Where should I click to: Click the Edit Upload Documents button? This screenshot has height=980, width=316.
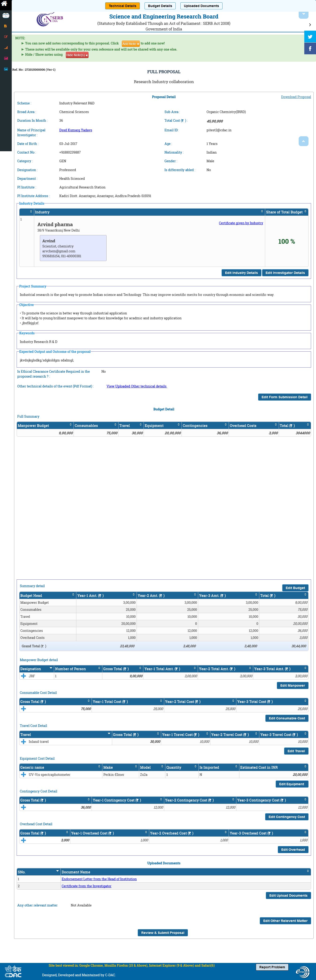[288, 895]
